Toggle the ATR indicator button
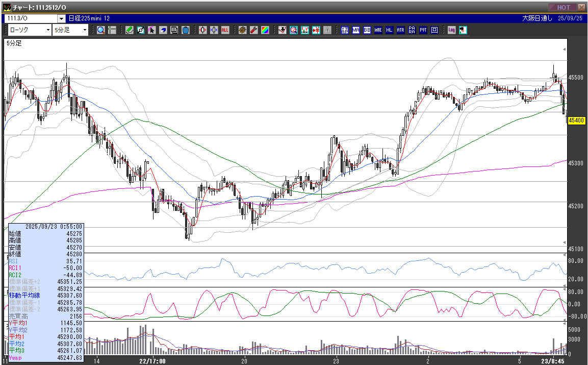Screen dimensions: 588x365 pos(401,30)
